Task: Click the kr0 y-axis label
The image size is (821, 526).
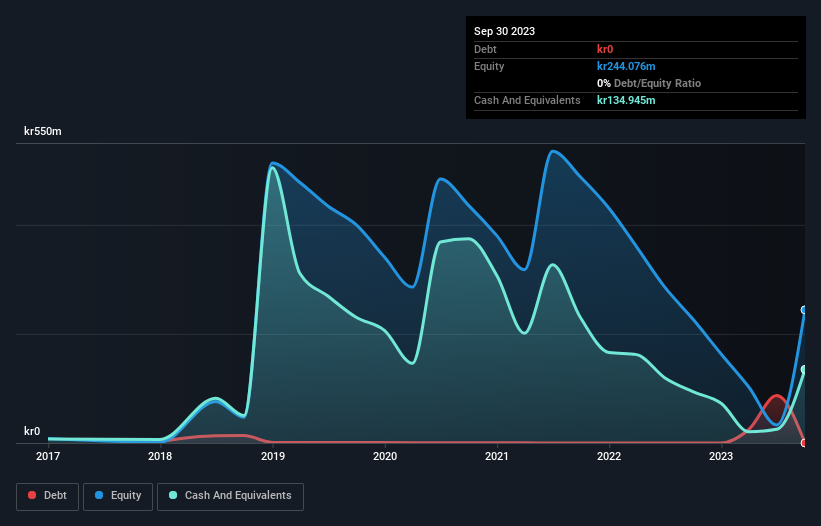Action: coord(32,431)
